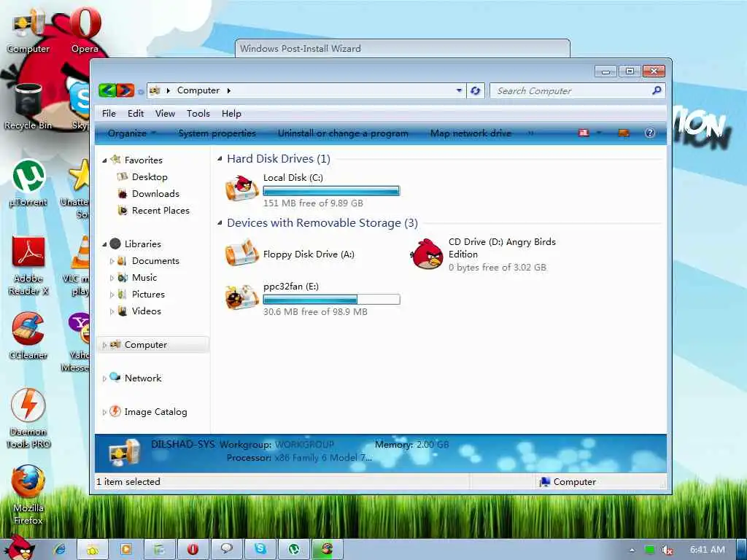Select Pictures library in navigation pane
This screenshot has height=560, width=747.
[x=148, y=295]
